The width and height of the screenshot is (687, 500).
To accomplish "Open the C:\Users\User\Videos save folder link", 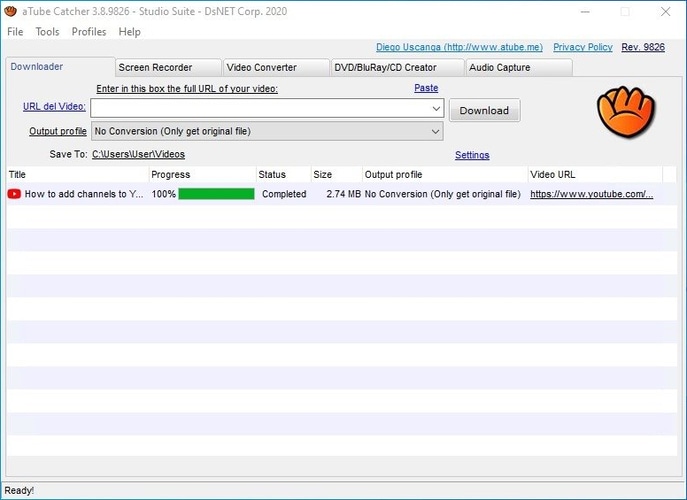I will 138,155.
